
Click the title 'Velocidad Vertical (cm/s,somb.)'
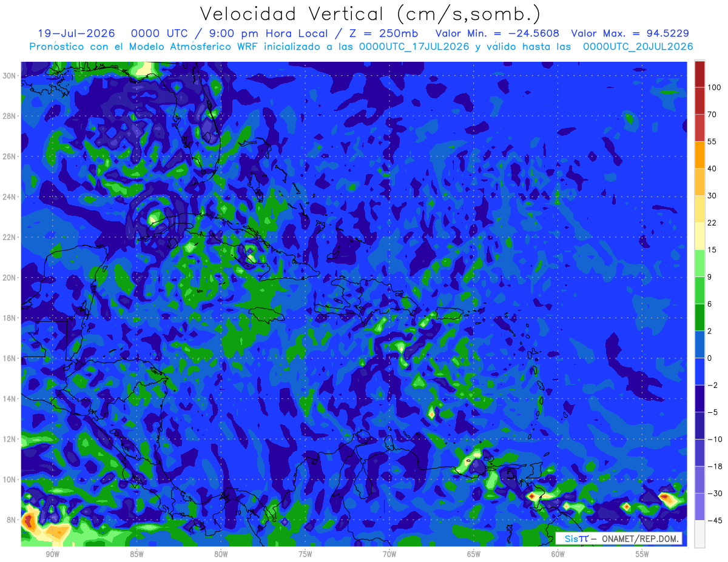click(370, 13)
